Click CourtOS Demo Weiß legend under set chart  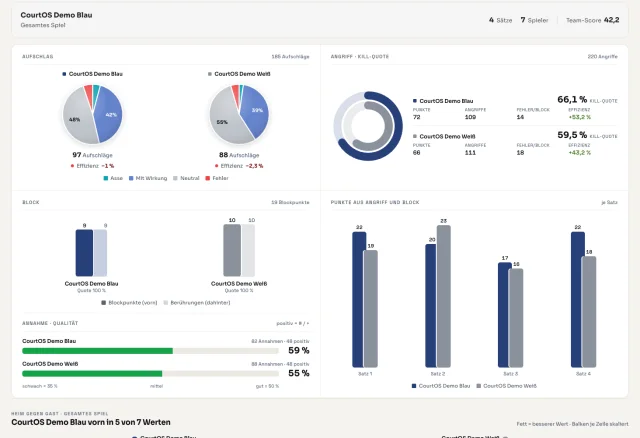(x=507, y=386)
